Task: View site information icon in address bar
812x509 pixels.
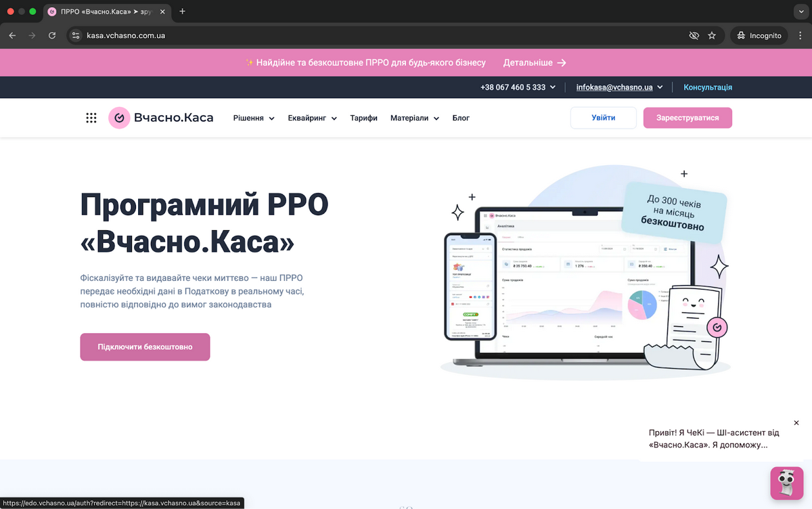Action: [76, 35]
